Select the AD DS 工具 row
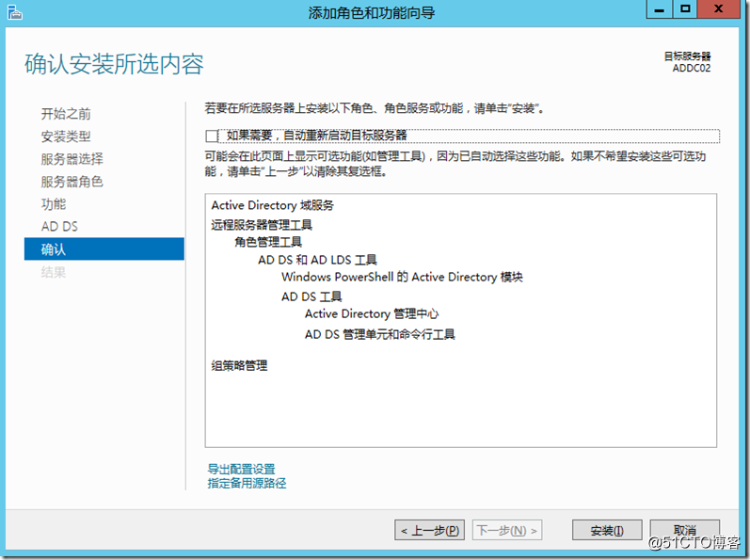The image size is (750, 560). 311,296
